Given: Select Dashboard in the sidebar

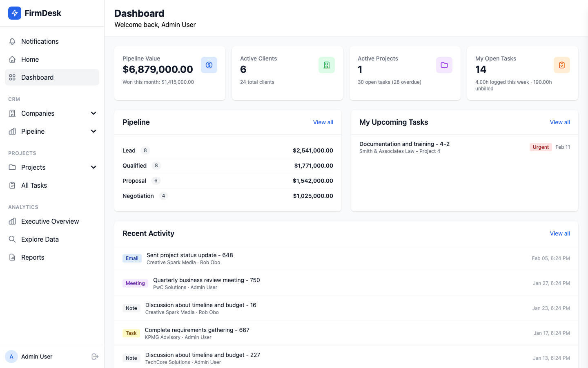Looking at the screenshot, I should pyautogui.click(x=37, y=77).
